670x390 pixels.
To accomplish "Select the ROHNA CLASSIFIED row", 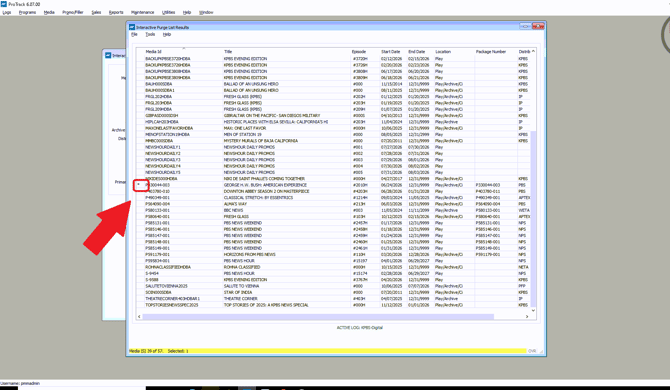I will (x=333, y=267).
